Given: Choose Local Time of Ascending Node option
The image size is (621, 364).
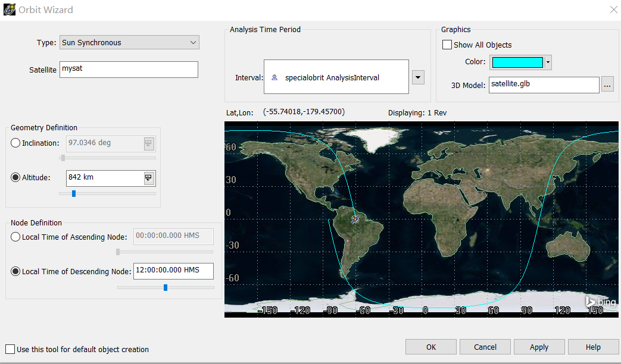Looking at the screenshot, I should (15, 237).
